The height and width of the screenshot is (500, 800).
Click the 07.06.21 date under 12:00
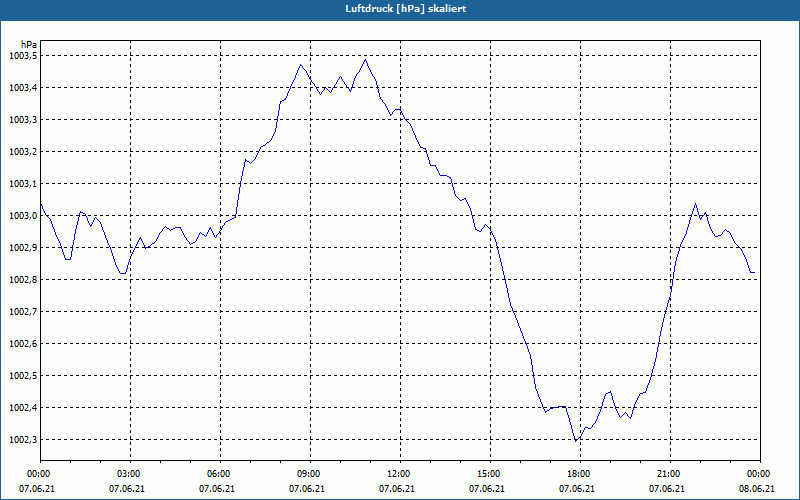point(397,489)
